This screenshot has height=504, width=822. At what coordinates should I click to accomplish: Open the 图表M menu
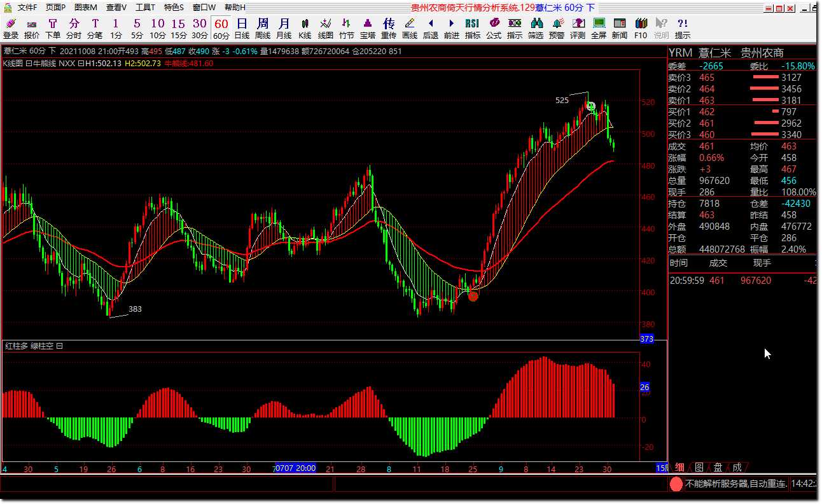click(86, 8)
